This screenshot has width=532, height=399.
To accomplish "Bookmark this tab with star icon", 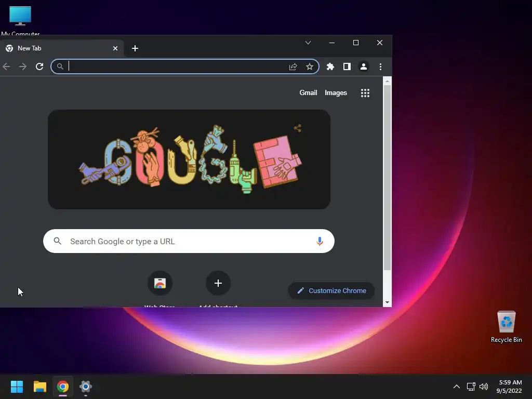I will pyautogui.click(x=310, y=66).
